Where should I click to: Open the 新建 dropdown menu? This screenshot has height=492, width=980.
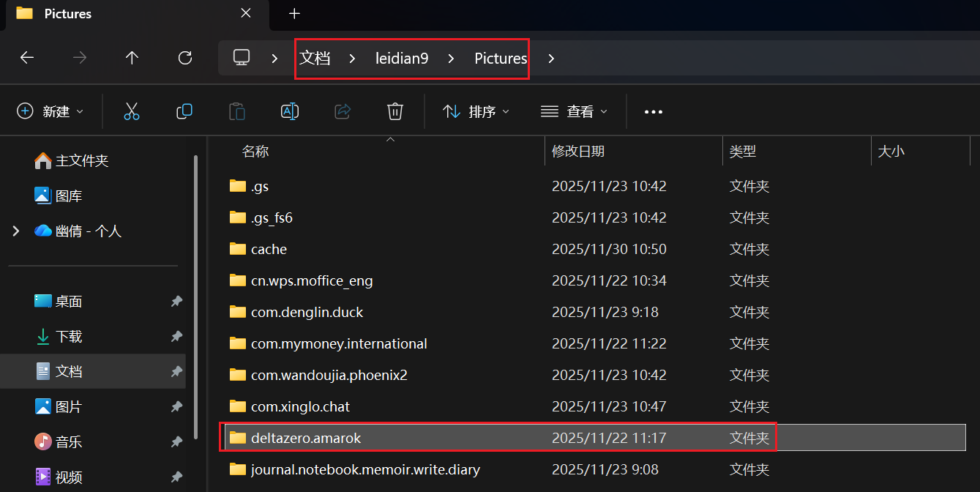[x=50, y=111]
